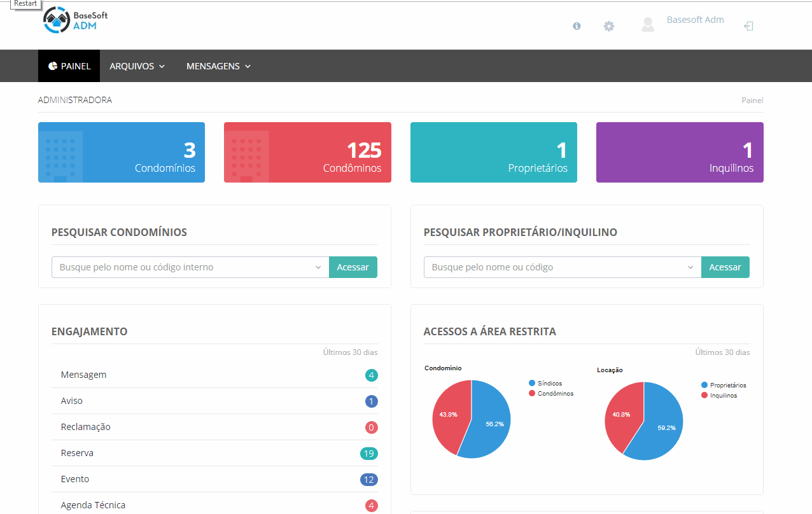Click the user avatar icon
Image resolution: width=812 pixels, height=514 pixels.
pos(648,25)
